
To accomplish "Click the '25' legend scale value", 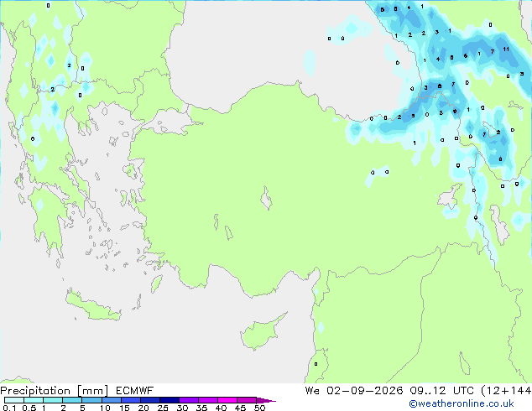I will point(163,408).
